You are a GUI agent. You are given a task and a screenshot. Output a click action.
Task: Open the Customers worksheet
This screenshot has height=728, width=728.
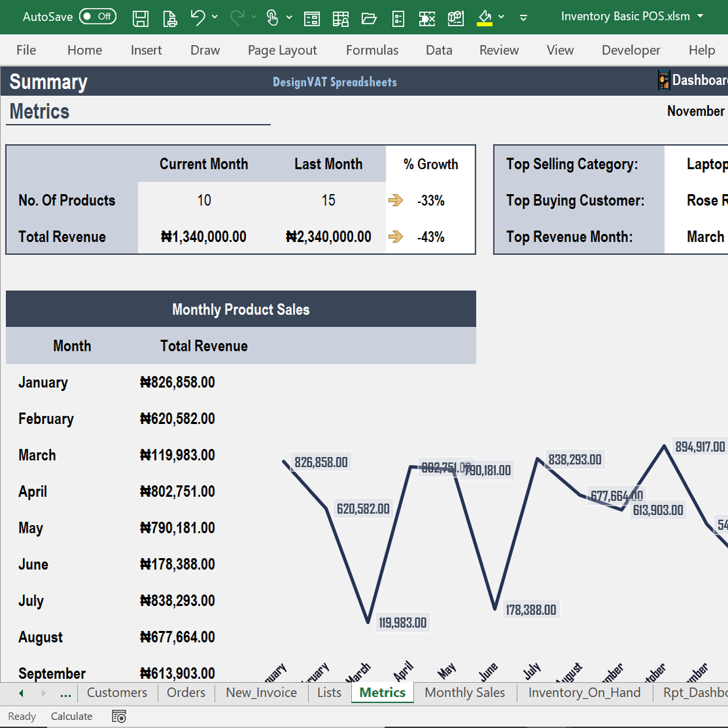coord(117,692)
